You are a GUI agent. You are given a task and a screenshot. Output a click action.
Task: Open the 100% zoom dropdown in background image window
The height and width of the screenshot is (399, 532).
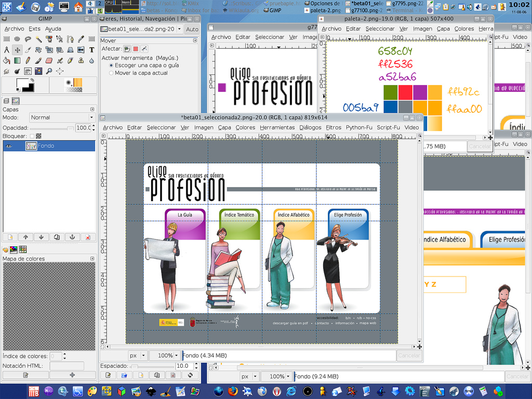tap(277, 376)
